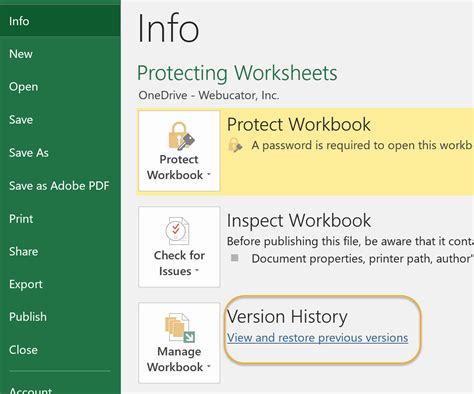Select Save as Adobe PDF
474x394 pixels.
60,186
